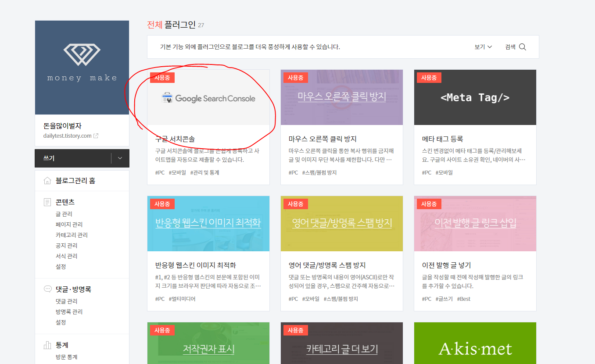Open 블로그관리 홈 home icon
The image size is (595, 364).
[x=47, y=181]
